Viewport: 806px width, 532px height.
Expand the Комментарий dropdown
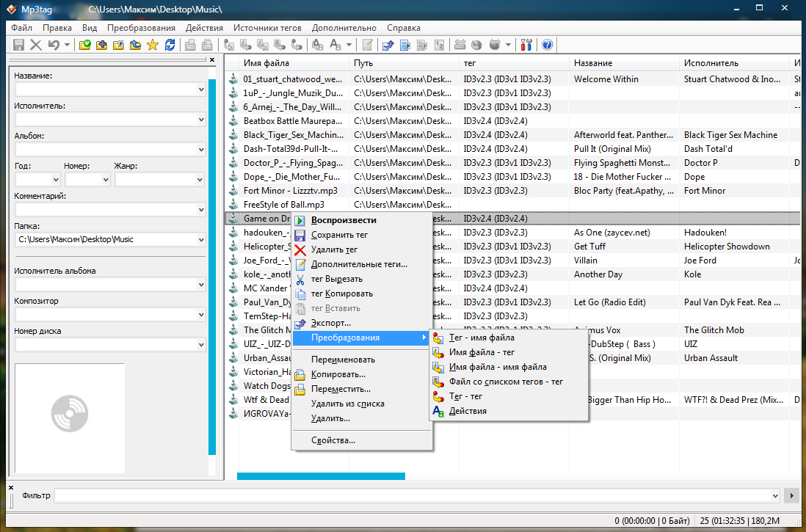[x=201, y=210]
